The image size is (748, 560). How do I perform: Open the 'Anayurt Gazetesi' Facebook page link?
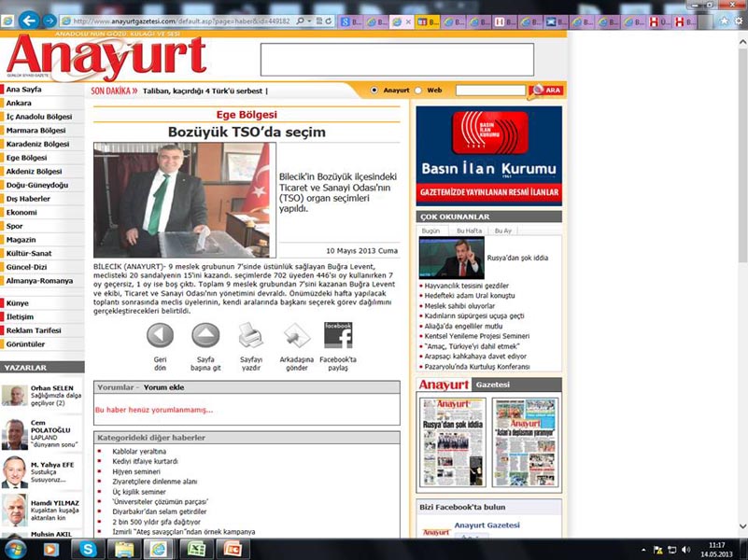click(487, 525)
